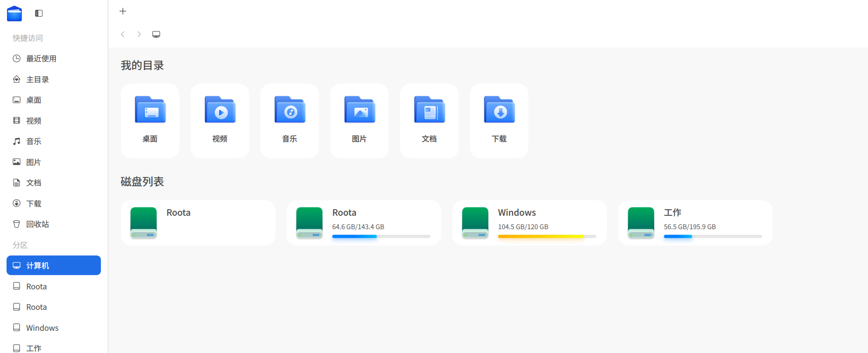Click the 我的目录 section heading
The width and height of the screenshot is (868, 353).
tap(142, 65)
